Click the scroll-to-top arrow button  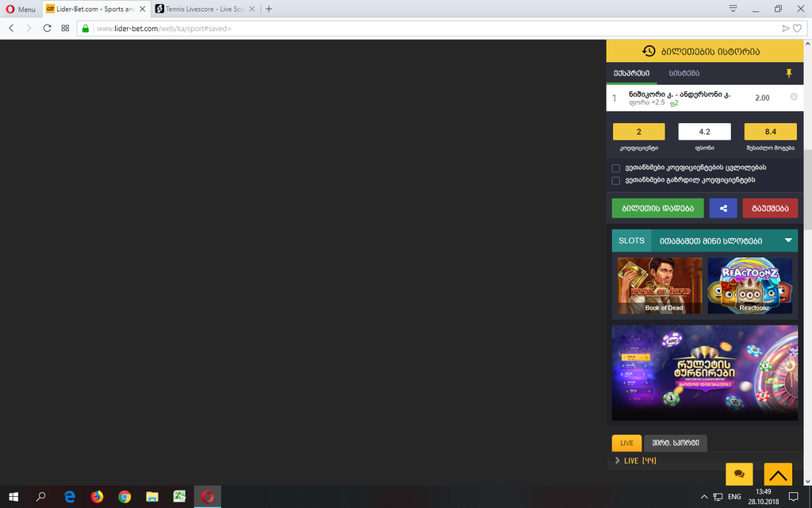click(x=778, y=475)
